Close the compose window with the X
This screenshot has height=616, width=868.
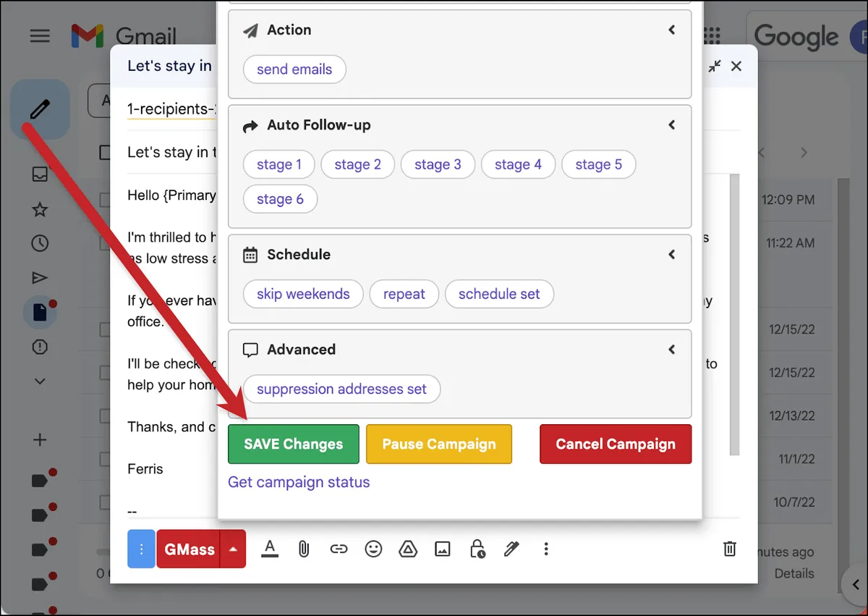736,66
